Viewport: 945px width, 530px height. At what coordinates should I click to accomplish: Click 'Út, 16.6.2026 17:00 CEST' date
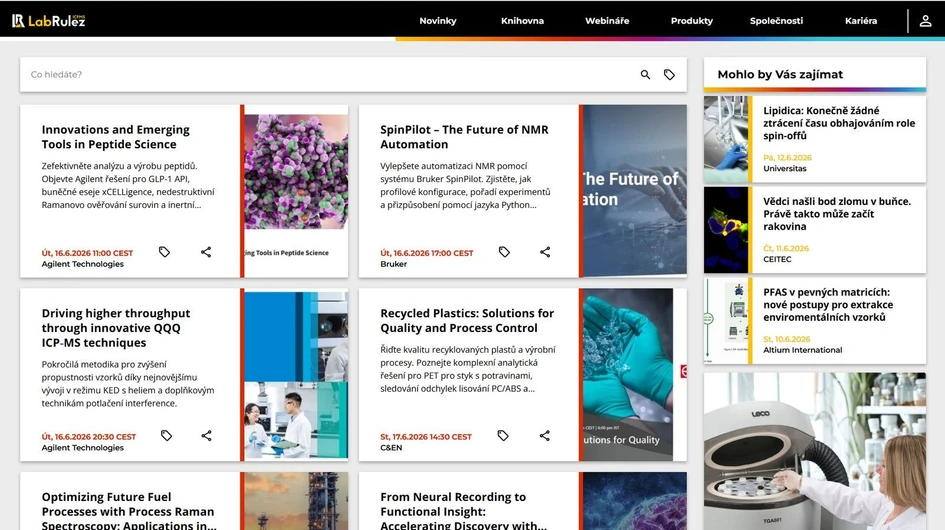427,253
